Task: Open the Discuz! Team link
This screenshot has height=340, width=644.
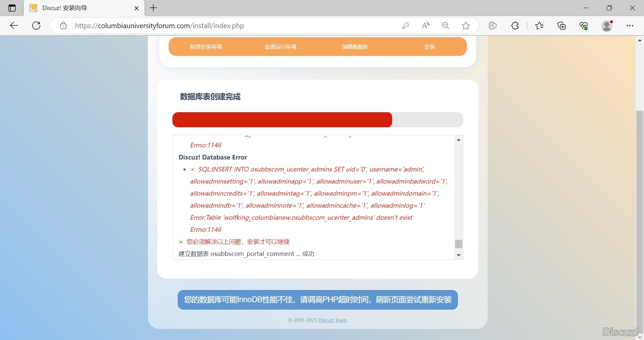Action: pos(332,320)
